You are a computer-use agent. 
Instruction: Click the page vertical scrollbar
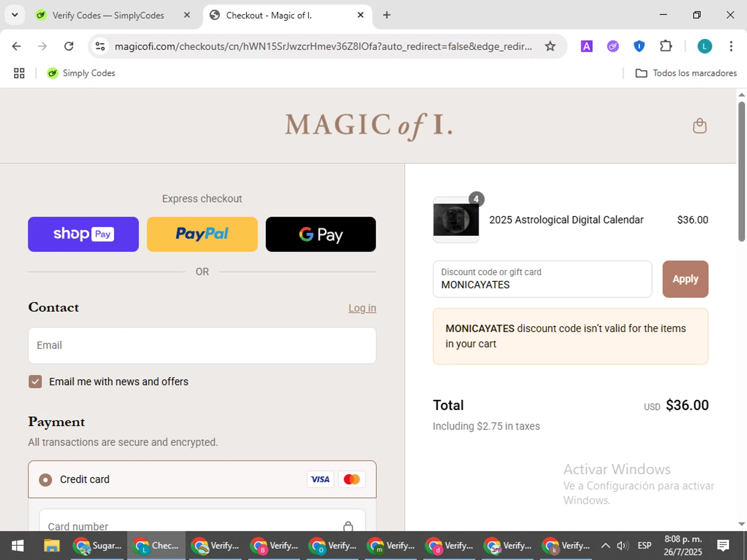742,172
